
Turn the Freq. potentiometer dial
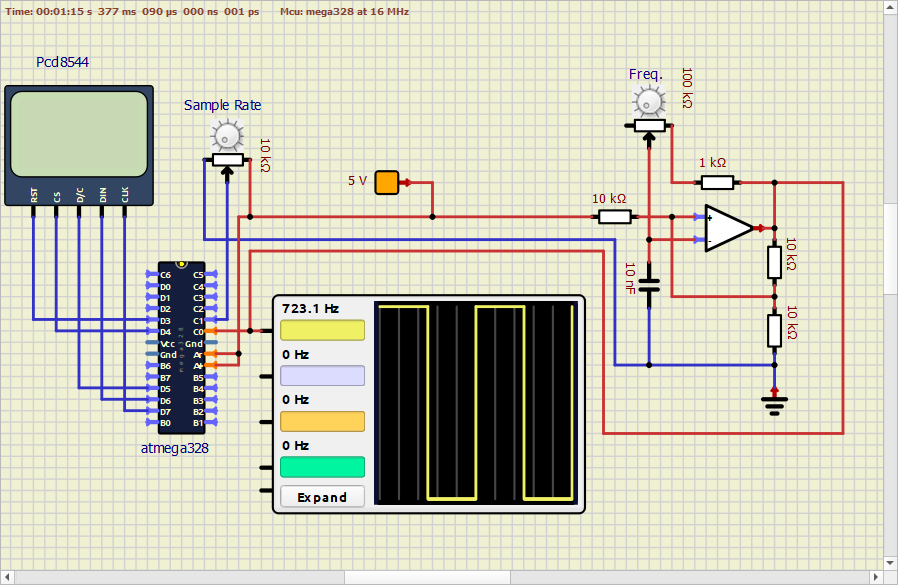pyautogui.click(x=649, y=102)
